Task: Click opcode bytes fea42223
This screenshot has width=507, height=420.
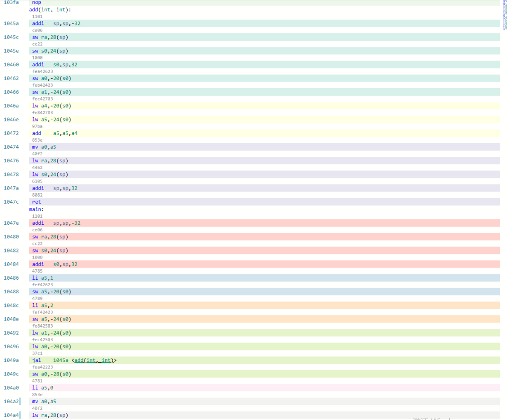Action: pyautogui.click(x=42, y=367)
